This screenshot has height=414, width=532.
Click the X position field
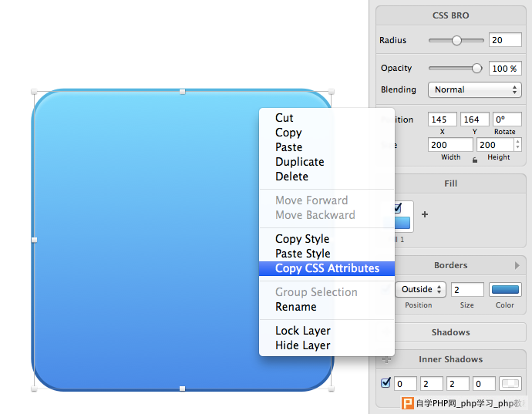442,119
